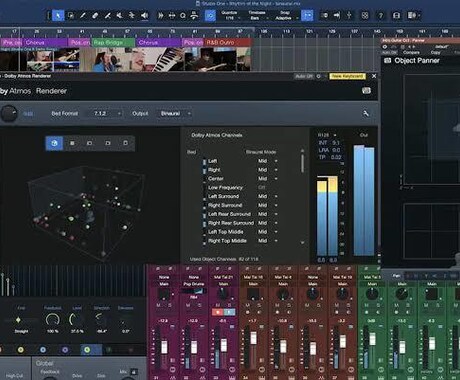Image resolution: width=460 pixels, height=380 pixels.
Task: Open the Quantize 1/16 dropdown
Action: coord(230,15)
